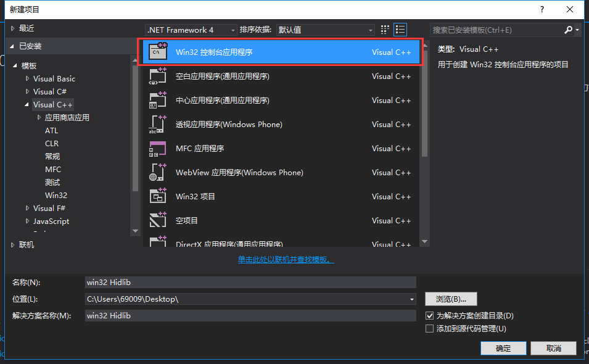Click the 空项目 template icon

click(158, 220)
